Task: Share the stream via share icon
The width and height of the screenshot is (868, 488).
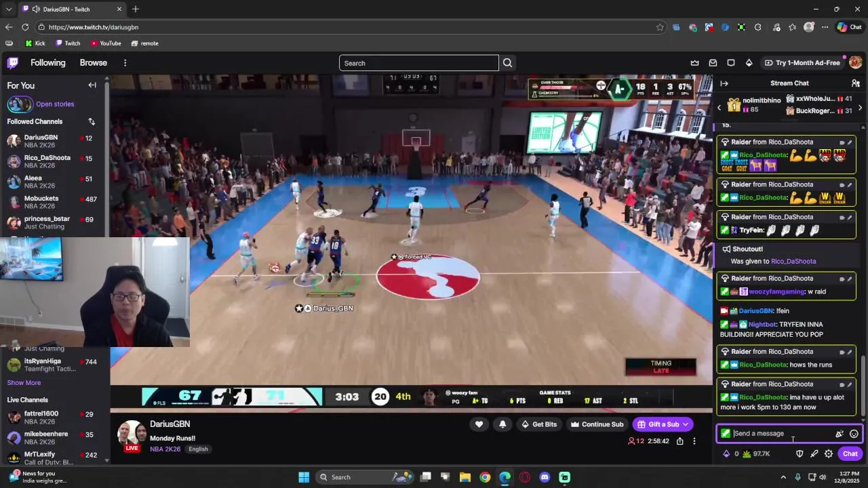Action: click(x=679, y=441)
